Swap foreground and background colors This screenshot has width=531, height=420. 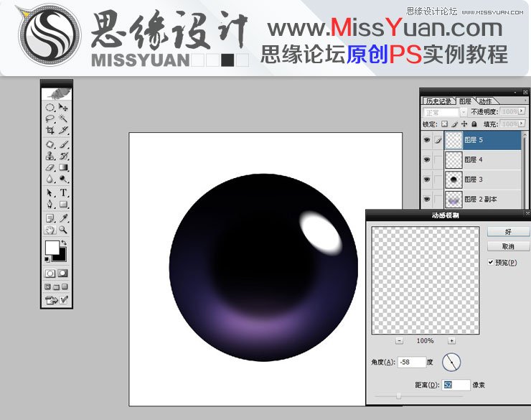pyautogui.click(x=64, y=243)
